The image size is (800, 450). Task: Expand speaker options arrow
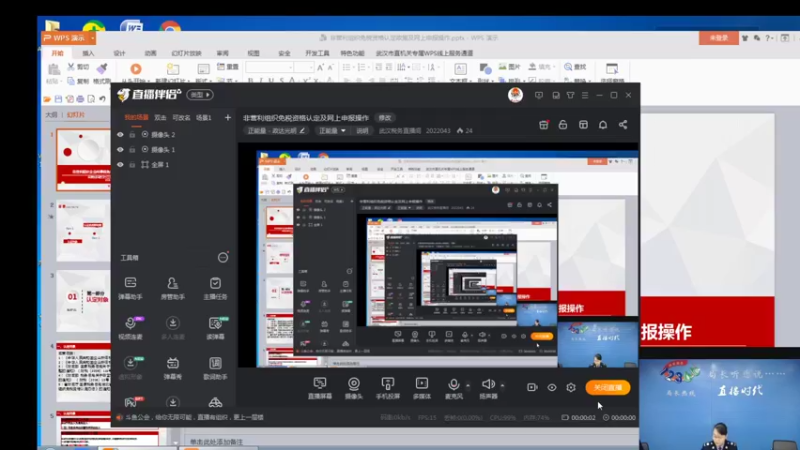click(x=503, y=385)
